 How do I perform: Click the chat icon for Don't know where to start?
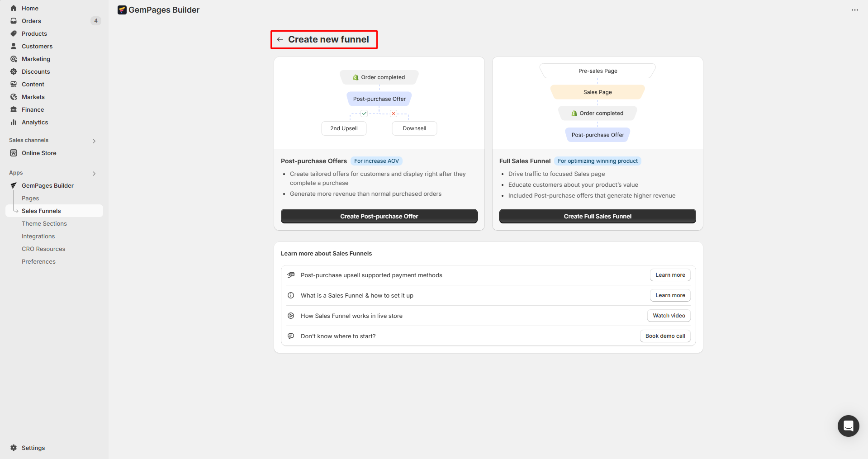(x=291, y=336)
